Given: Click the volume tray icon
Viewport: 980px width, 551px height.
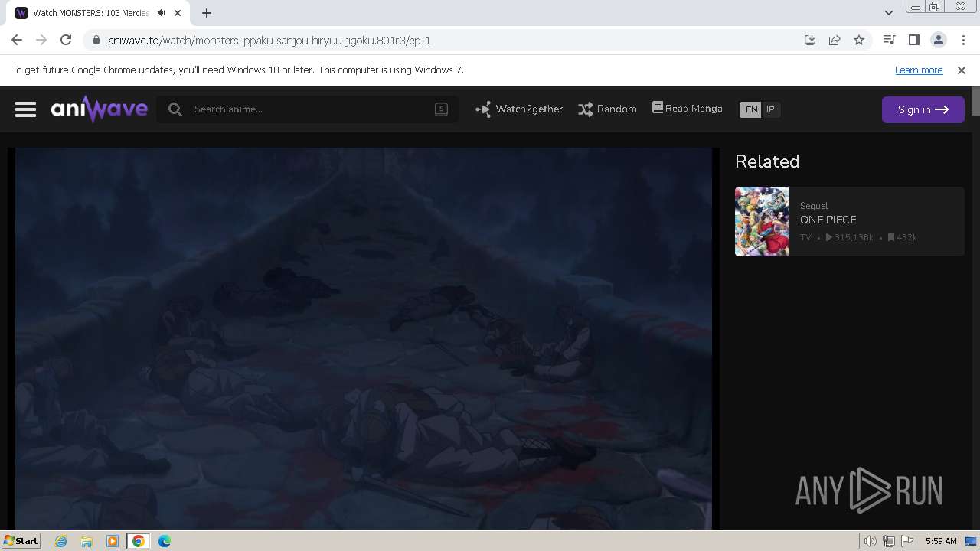Looking at the screenshot, I should coord(870,541).
